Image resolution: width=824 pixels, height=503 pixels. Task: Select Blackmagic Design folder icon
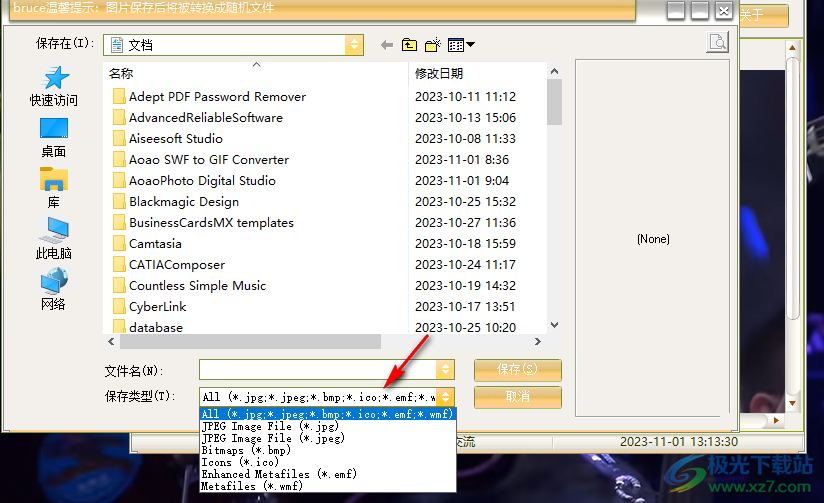[119, 202]
